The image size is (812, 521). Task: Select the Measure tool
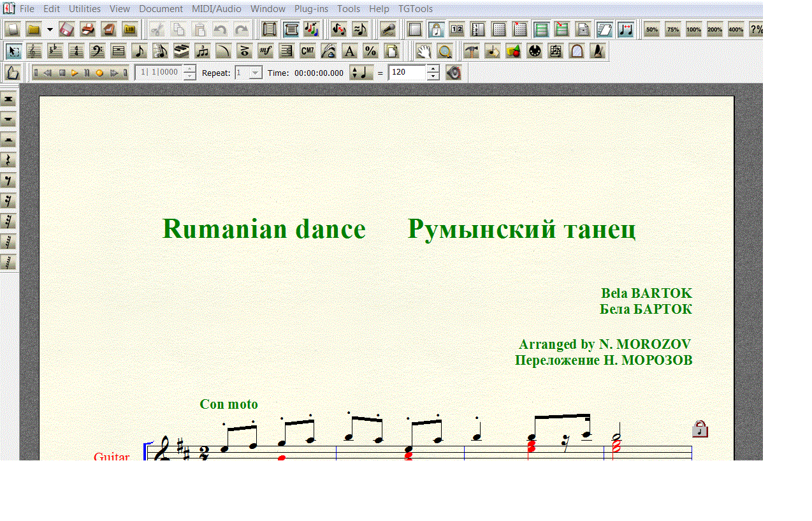coord(119,51)
